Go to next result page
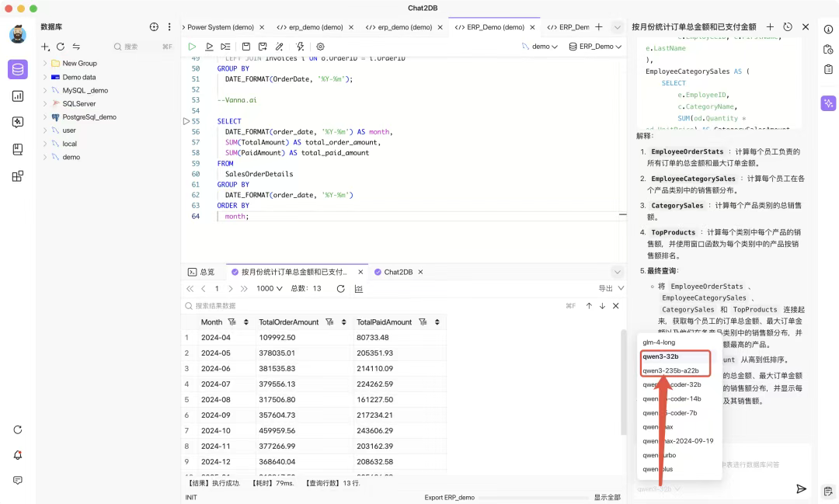Viewport: 839px width, 504px height. [231, 289]
